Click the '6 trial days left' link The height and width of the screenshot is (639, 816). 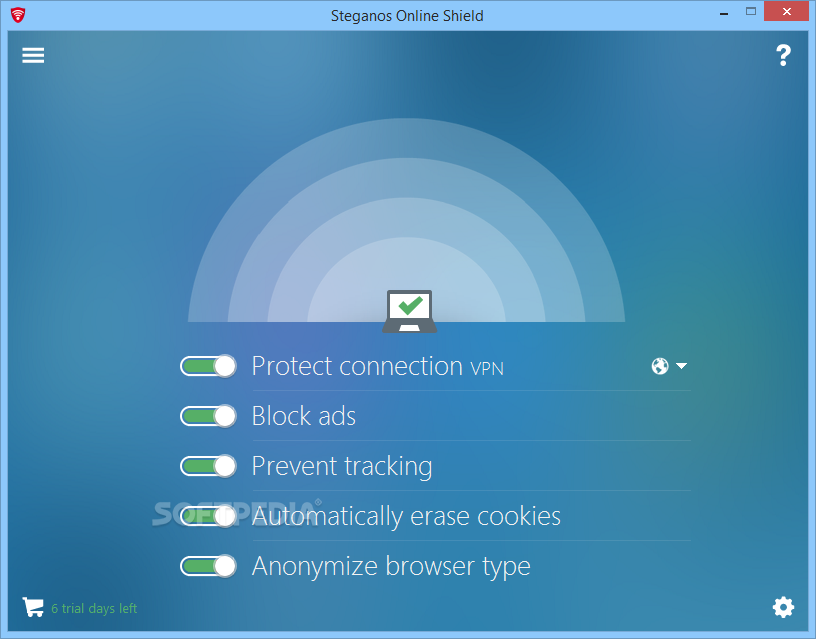point(94,608)
